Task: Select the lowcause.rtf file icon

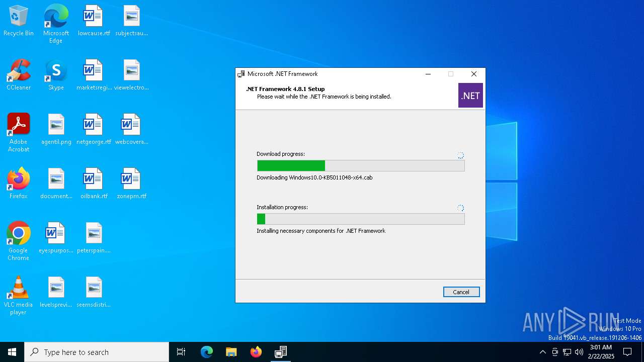Action: pyautogui.click(x=94, y=21)
